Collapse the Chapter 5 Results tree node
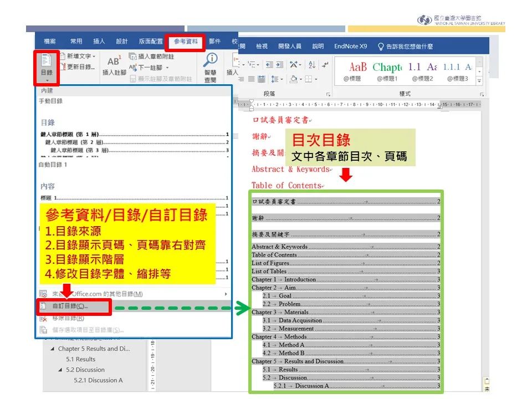This screenshot has height=399, width=532. [x=54, y=349]
